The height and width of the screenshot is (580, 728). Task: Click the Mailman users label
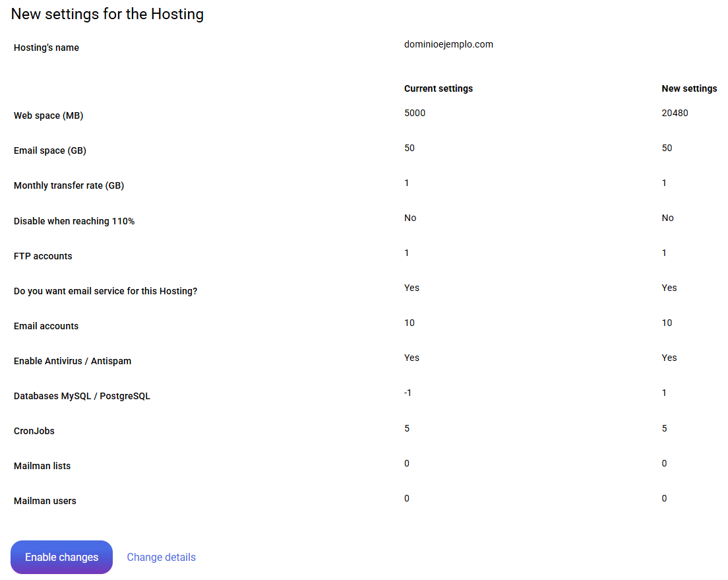[x=45, y=501]
